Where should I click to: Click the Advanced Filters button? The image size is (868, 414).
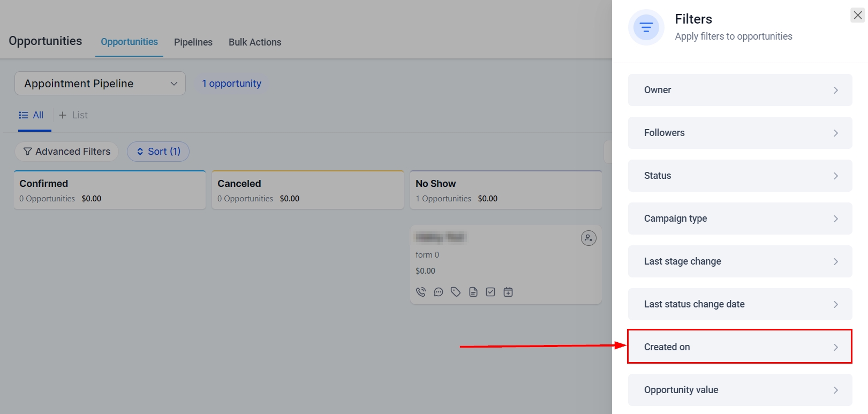coord(67,152)
